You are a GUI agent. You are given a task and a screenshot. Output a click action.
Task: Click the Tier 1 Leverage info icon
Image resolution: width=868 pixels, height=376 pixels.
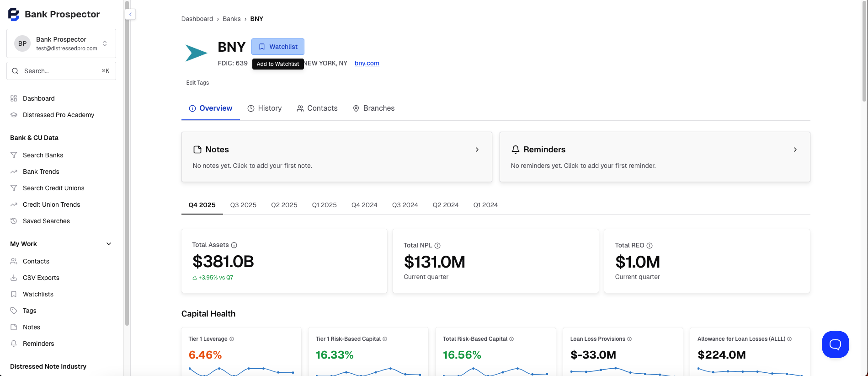(x=232, y=339)
